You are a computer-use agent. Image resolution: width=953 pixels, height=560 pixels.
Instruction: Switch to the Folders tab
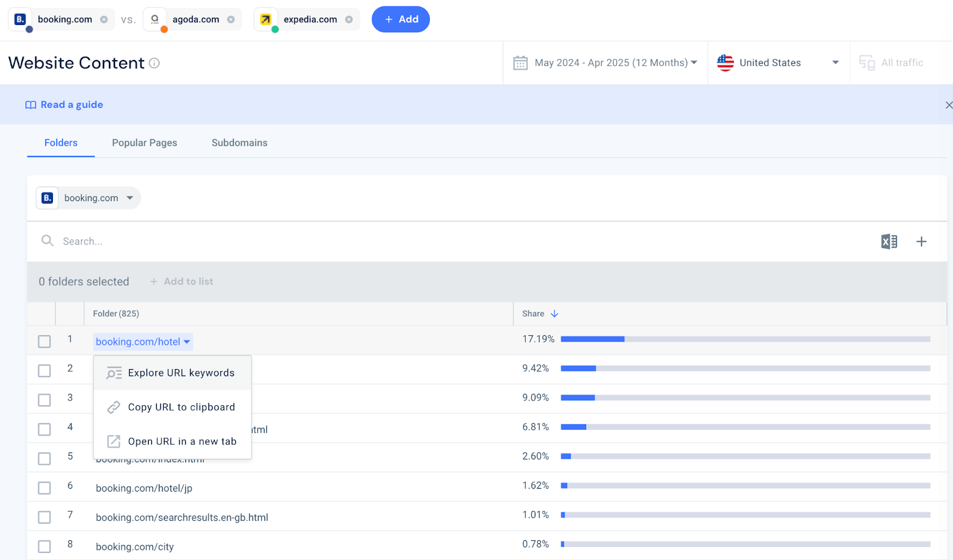point(61,143)
